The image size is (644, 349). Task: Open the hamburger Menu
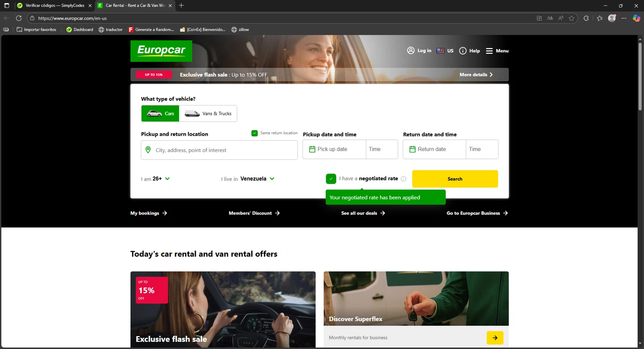[x=497, y=51]
